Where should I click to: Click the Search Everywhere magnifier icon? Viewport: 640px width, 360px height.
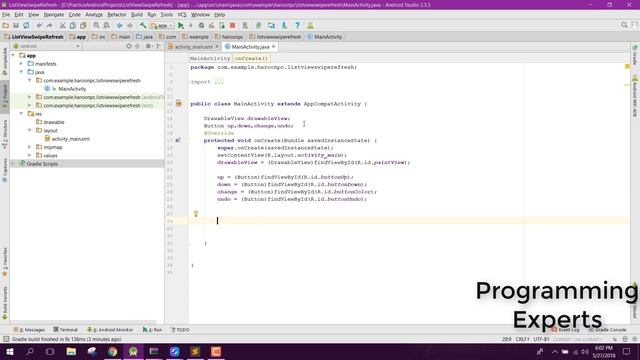point(624,25)
